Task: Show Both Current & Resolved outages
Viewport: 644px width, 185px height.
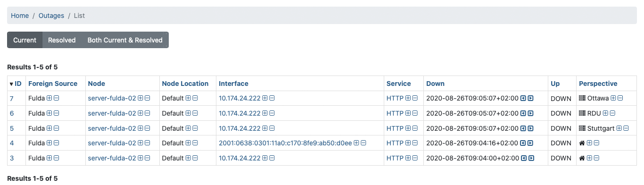Action: 125,40
